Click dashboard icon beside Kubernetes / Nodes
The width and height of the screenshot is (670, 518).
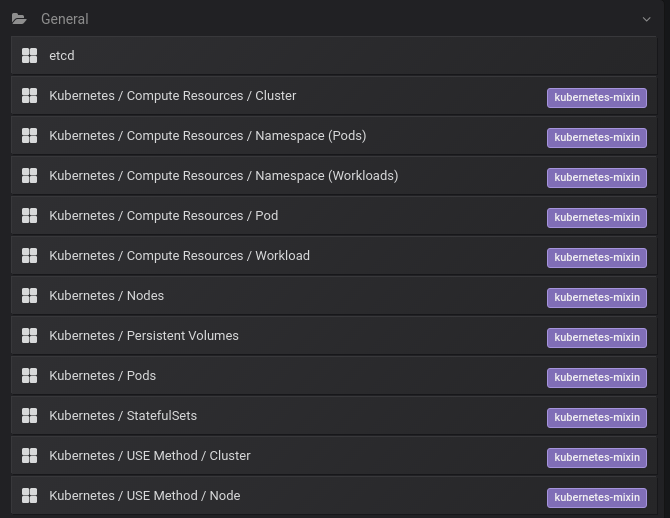(29, 296)
